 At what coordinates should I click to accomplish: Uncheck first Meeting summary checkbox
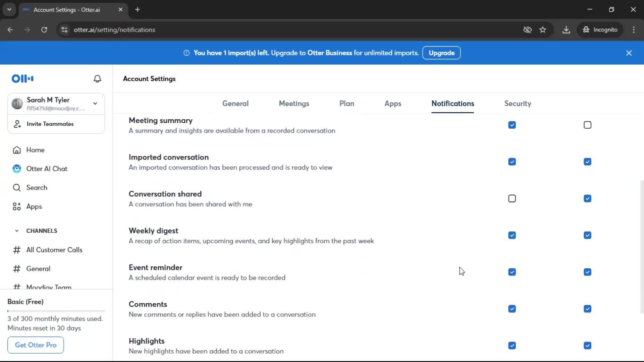(x=512, y=125)
